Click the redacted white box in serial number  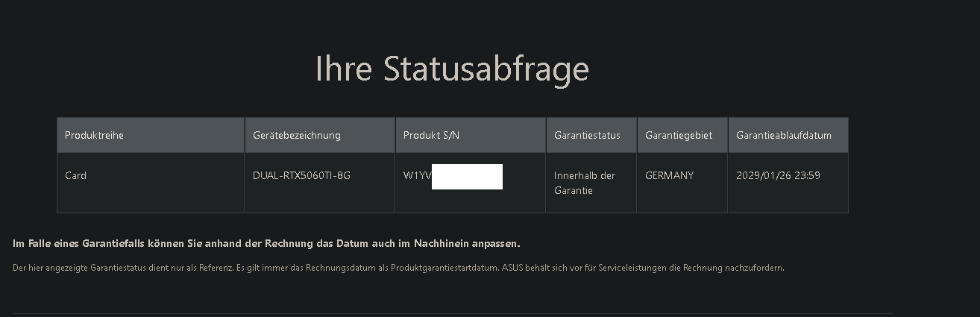tap(467, 177)
